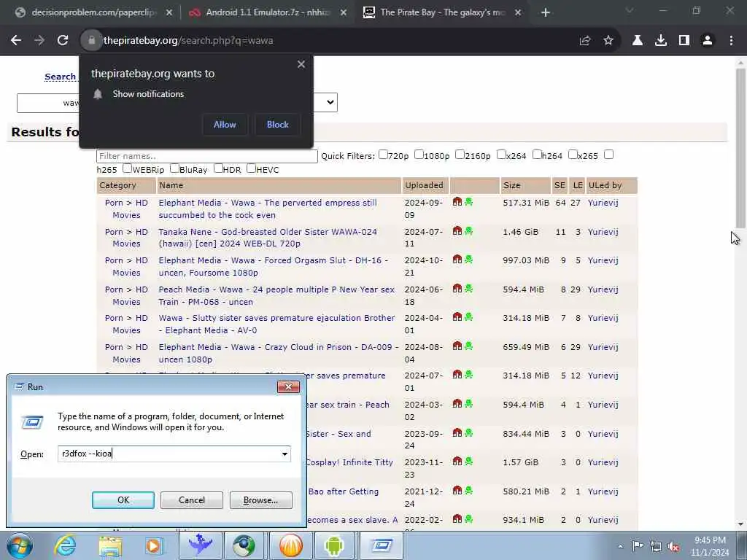The height and width of the screenshot is (560, 747).
Task: Switch to the decisionproblem.com paperclips tab
Action: 93,12
